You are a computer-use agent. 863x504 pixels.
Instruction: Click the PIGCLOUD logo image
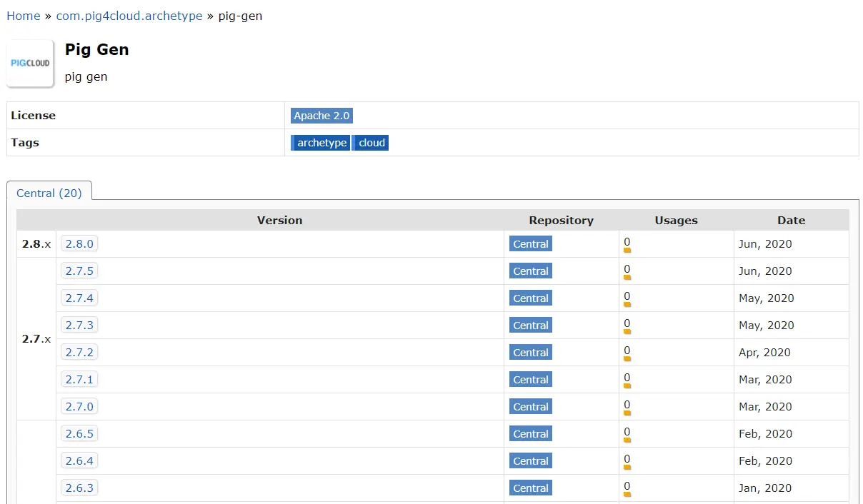(x=31, y=64)
